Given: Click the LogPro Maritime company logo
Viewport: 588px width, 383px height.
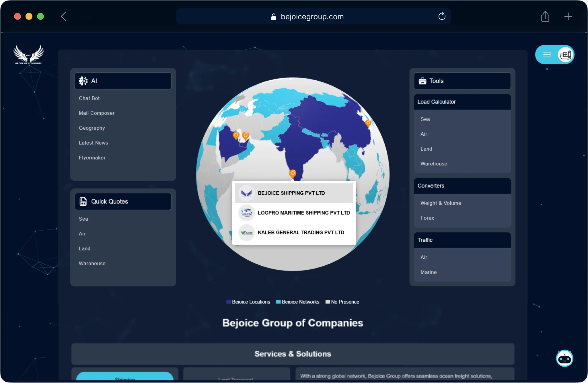Looking at the screenshot, I should click(x=246, y=213).
